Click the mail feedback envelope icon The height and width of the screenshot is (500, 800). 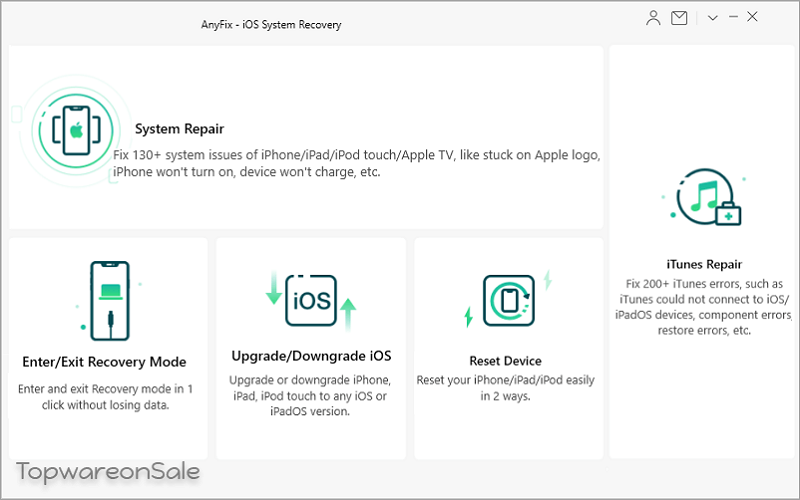pos(679,18)
